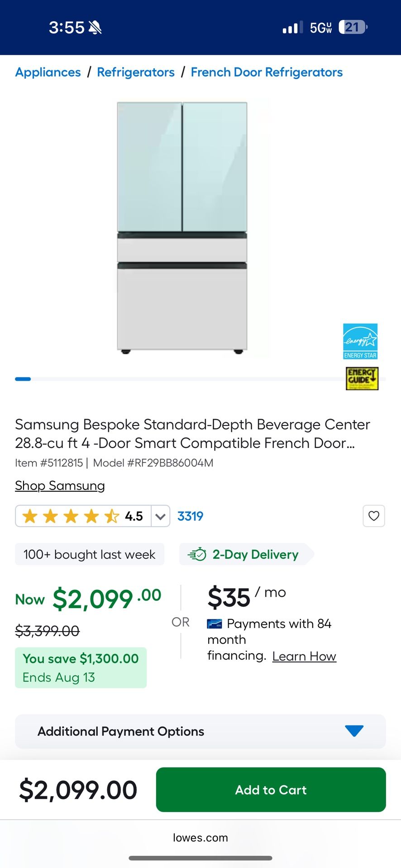401x868 pixels.
Task: Open the 3319 reviews count link
Action: pyautogui.click(x=190, y=516)
